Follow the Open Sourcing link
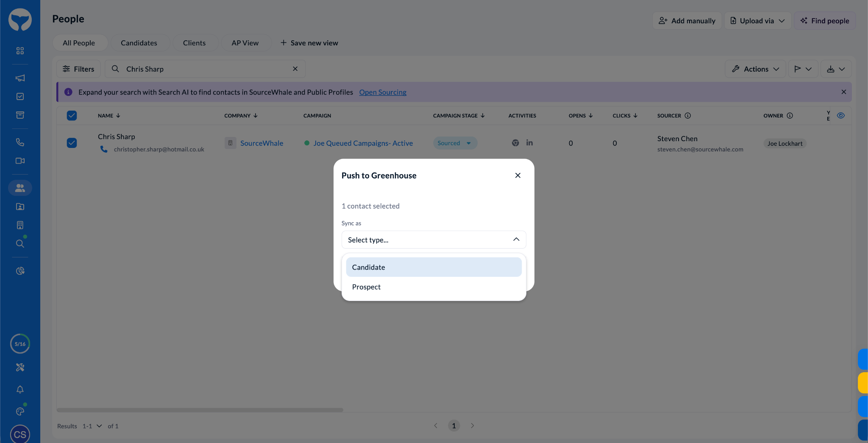Viewport: 868px width, 443px height. 383,92
